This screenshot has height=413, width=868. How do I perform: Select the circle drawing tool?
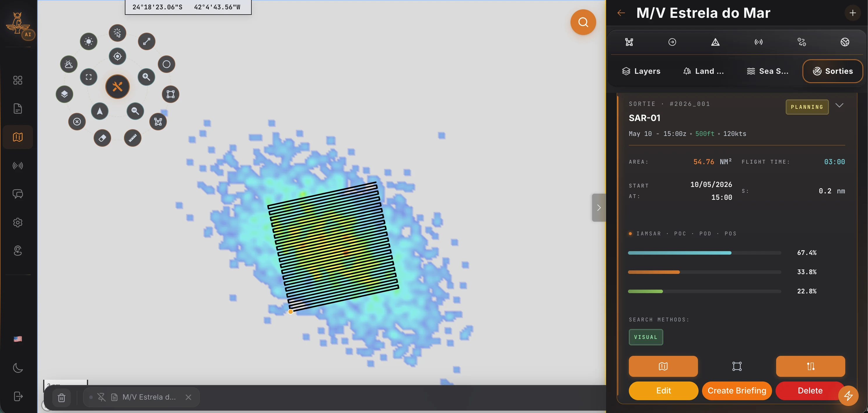point(167,64)
